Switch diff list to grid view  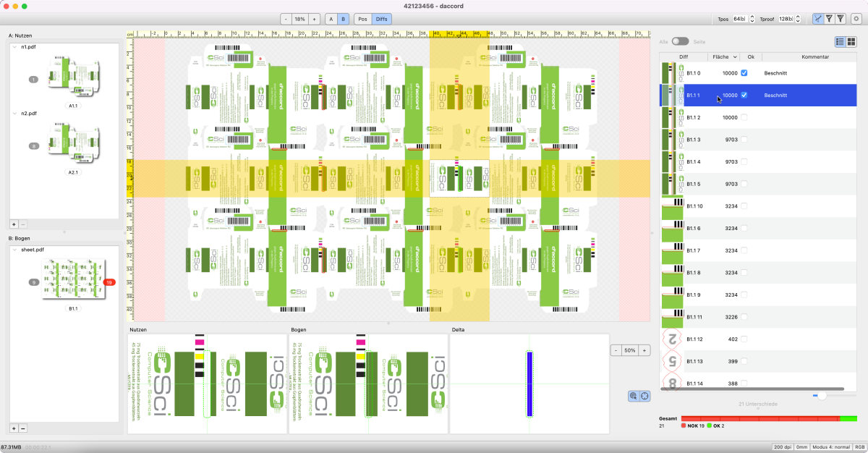click(x=851, y=42)
